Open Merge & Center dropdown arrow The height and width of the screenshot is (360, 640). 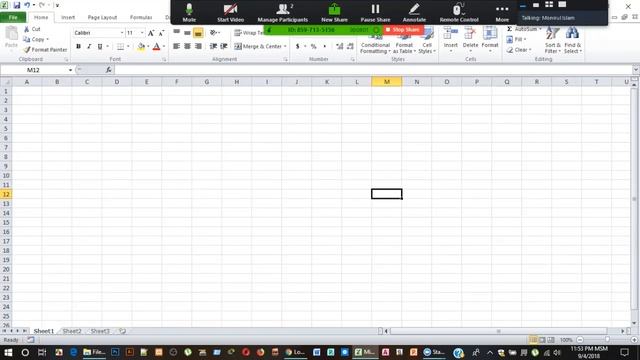[x=285, y=46]
